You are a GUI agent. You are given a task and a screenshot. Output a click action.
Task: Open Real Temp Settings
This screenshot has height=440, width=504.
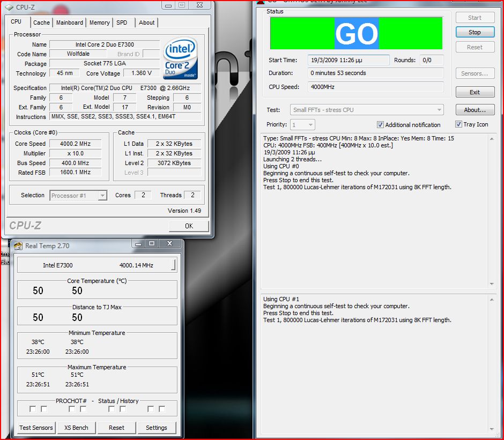pyautogui.click(x=157, y=428)
